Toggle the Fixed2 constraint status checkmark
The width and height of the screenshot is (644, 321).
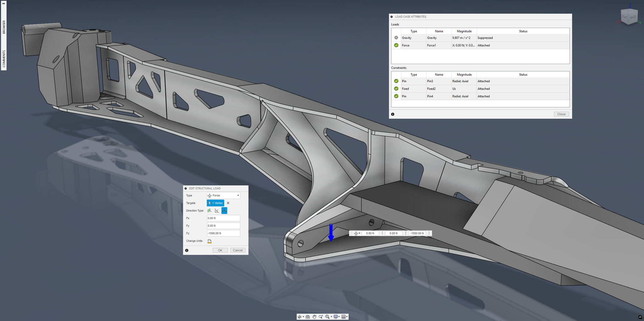click(396, 89)
